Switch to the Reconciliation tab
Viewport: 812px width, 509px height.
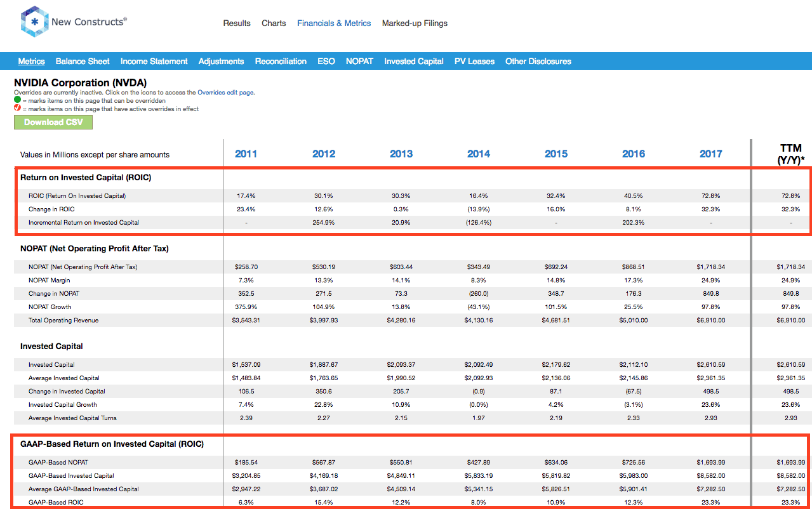281,62
